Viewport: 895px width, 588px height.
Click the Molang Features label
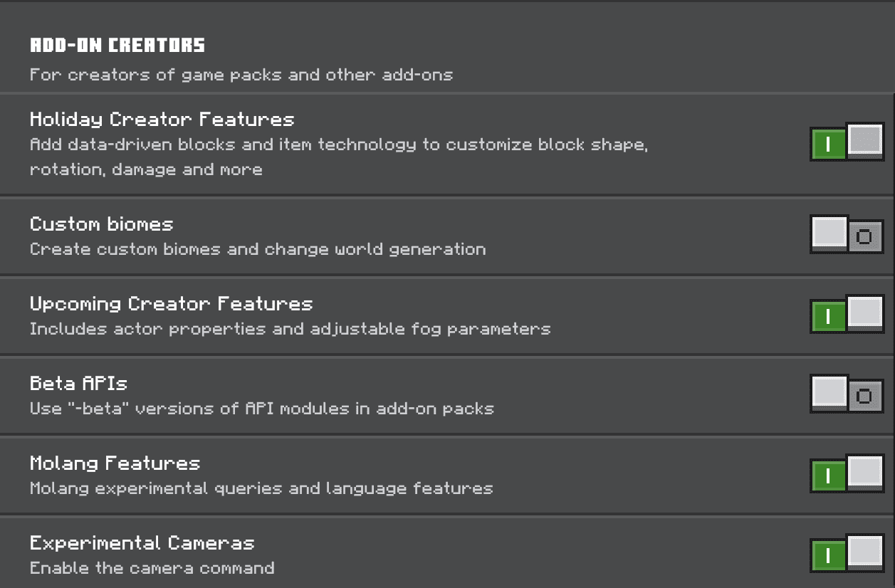point(115,463)
